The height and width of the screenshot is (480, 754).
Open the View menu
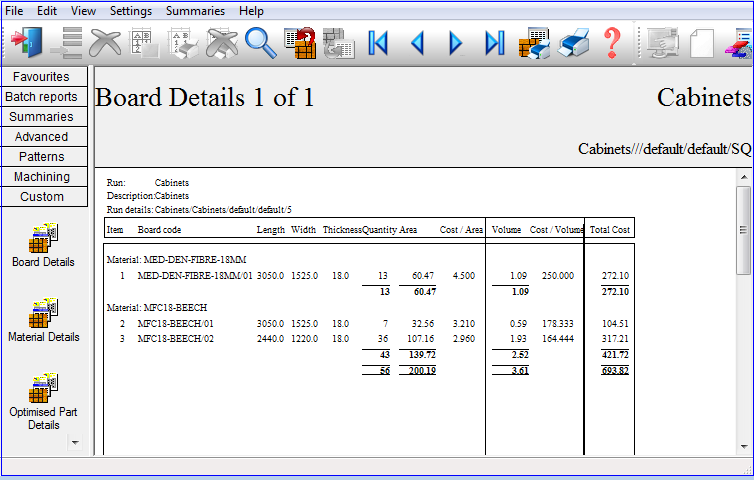coord(83,11)
